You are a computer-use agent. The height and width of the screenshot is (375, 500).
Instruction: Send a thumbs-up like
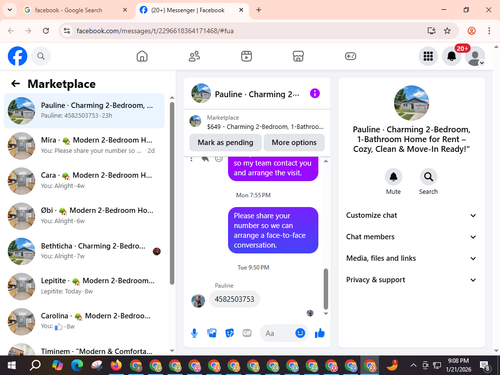pos(320,333)
